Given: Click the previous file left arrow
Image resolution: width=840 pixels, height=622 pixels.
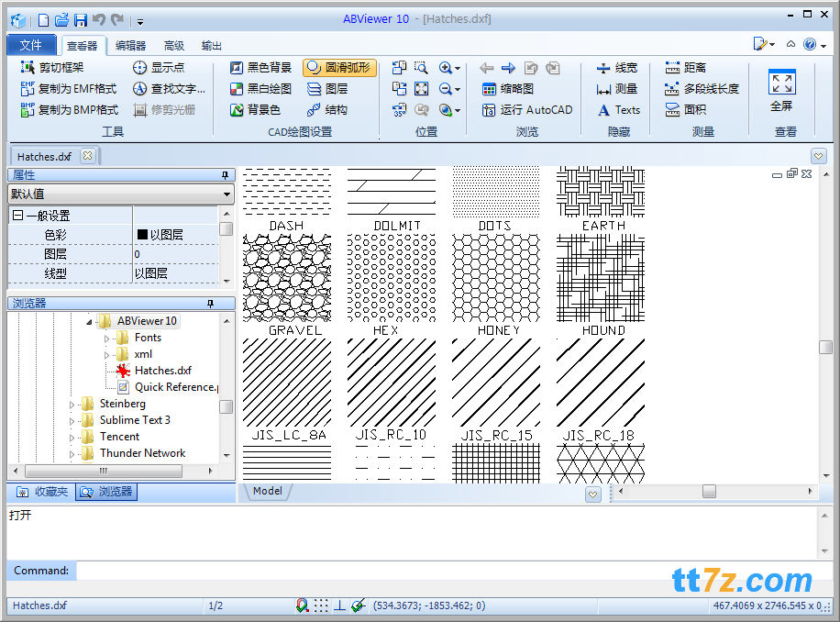Looking at the screenshot, I should (486, 68).
